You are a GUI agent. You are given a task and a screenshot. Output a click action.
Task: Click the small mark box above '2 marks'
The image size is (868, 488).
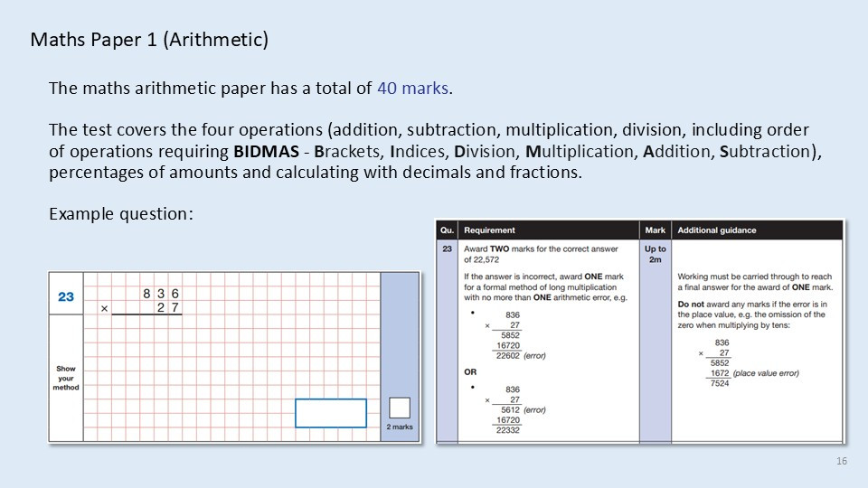pyautogui.click(x=400, y=408)
